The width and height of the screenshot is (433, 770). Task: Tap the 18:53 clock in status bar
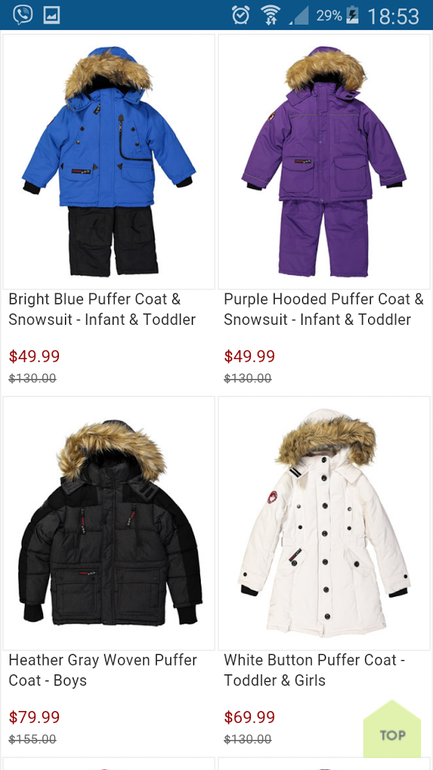tap(393, 16)
